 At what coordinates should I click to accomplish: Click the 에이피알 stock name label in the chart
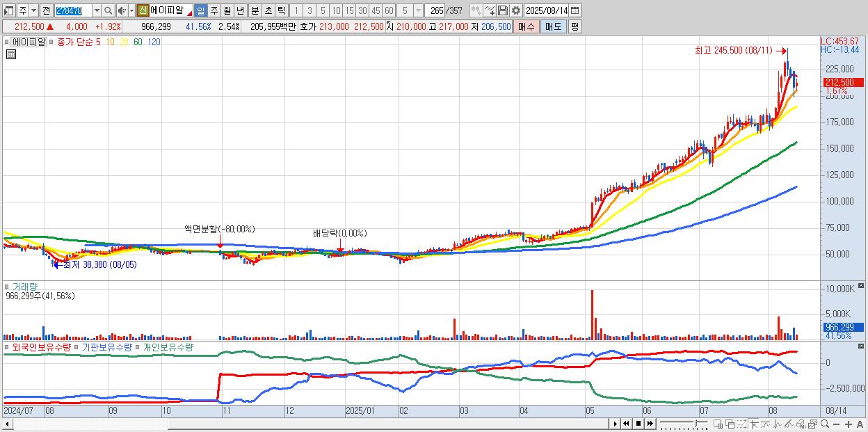[29, 42]
